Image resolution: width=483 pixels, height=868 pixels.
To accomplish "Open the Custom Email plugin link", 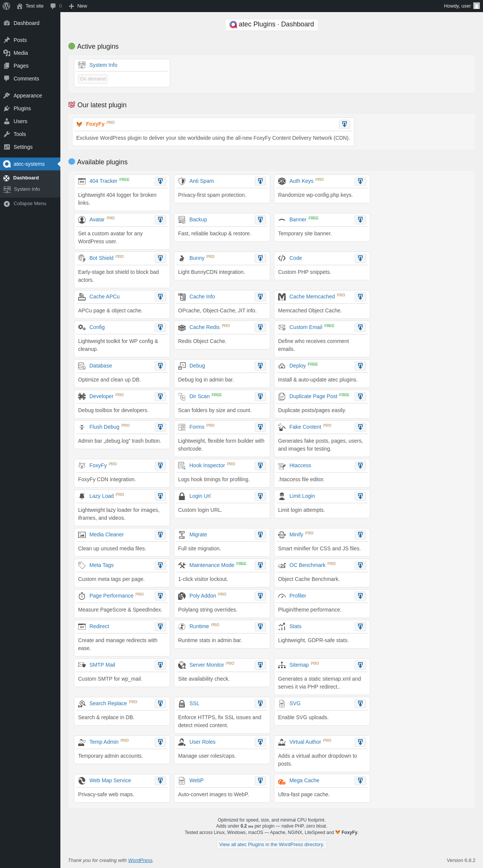I will 306,327.
